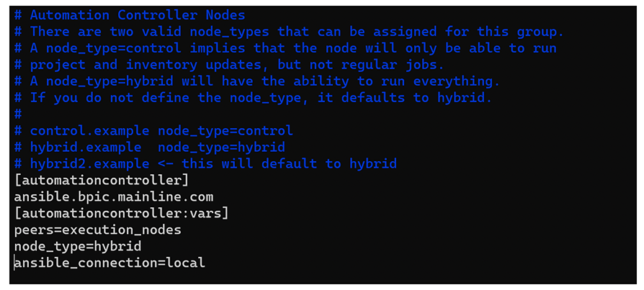The height and width of the screenshot is (290, 644).
Task: Click the 'node_type=hybrid will have the ability' comment
Action: pos(256,81)
